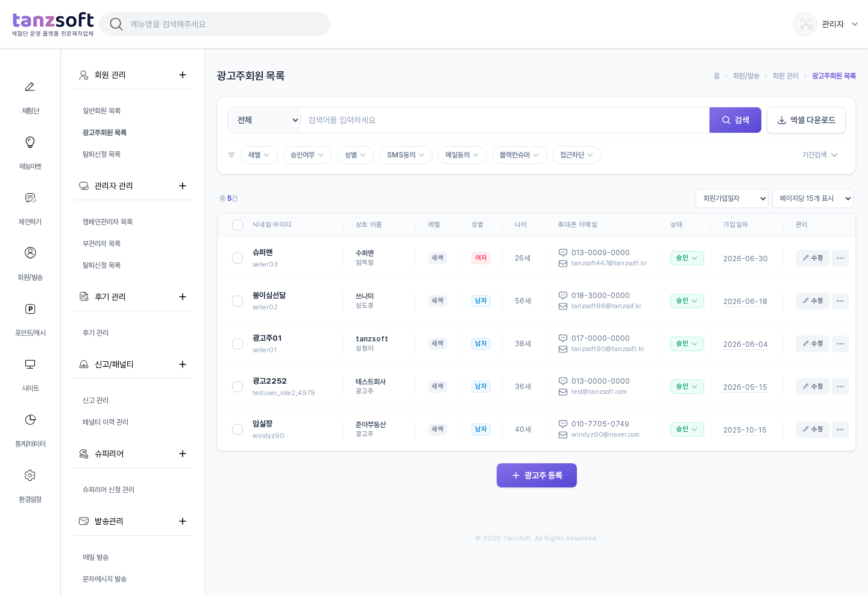Image resolution: width=868 pixels, height=596 pixels.
Task: Check the 광고주01 row checkbox
Action: point(237,344)
